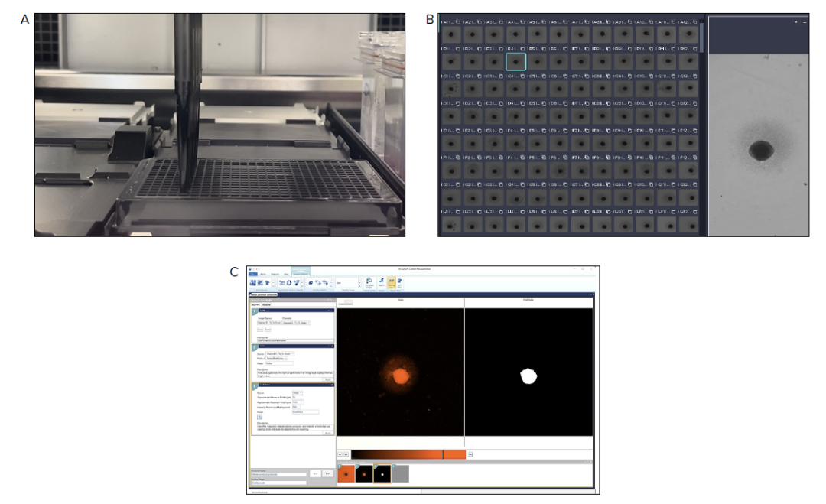Click the copy icon next to the A1 label
The image size is (826, 504).
coord(458,21)
